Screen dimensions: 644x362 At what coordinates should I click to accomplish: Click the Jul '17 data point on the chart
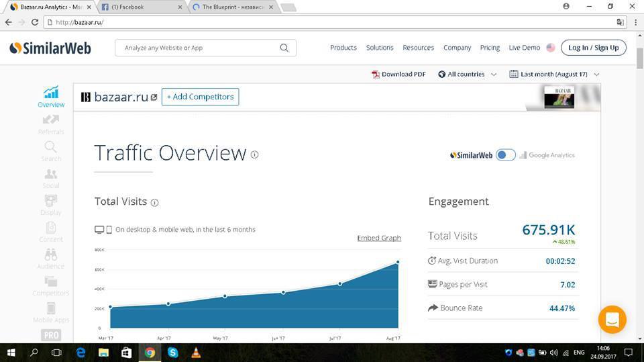click(340, 284)
